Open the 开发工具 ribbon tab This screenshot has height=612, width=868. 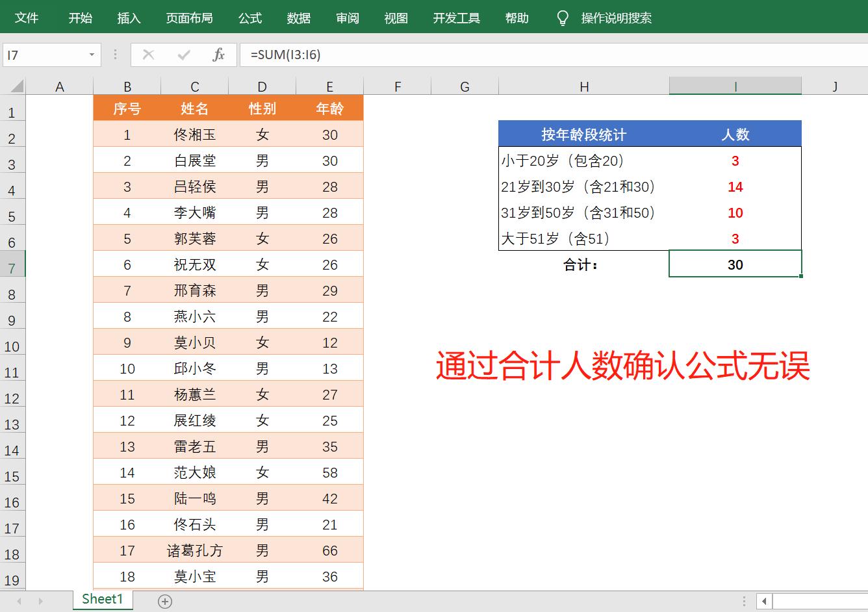pos(456,18)
